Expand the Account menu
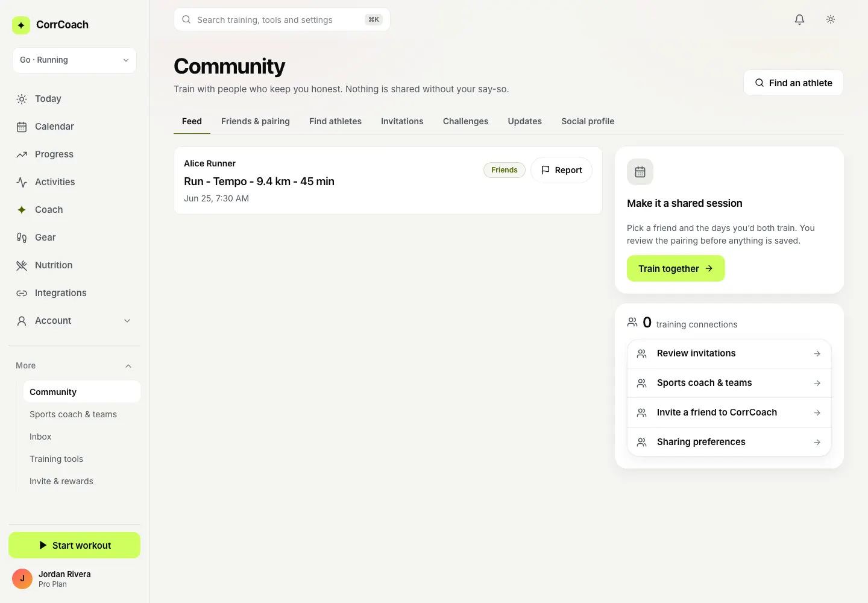868x603 pixels. 74,321
